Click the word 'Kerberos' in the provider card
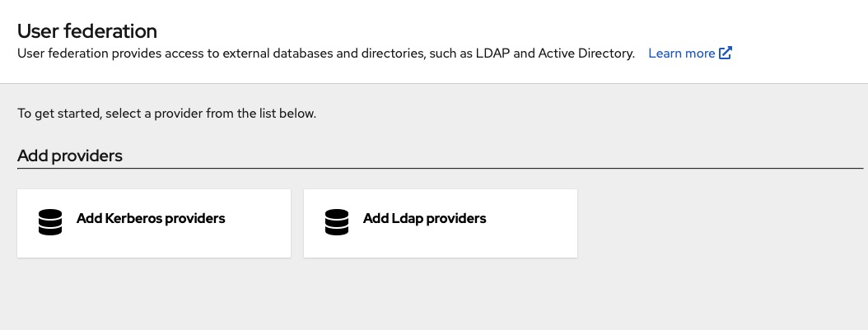Image resolution: width=868 pixels, height=330 pixels. click(133, 218)
